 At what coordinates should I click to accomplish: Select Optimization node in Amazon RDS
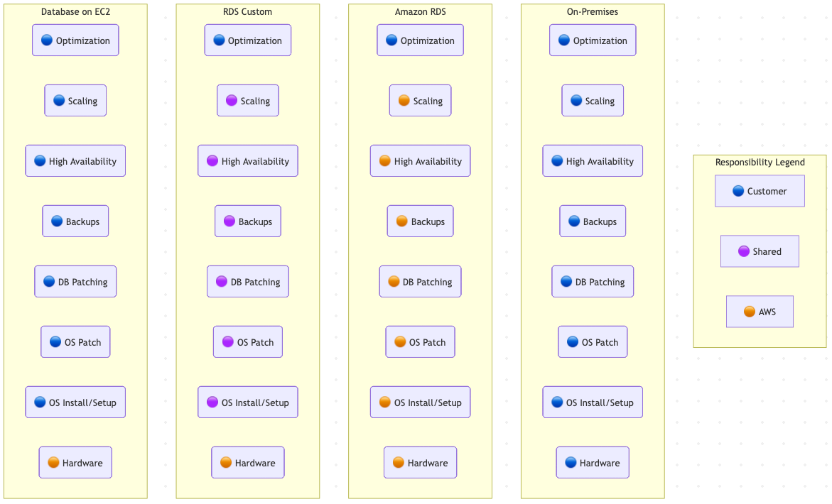[x=420, y=40]
